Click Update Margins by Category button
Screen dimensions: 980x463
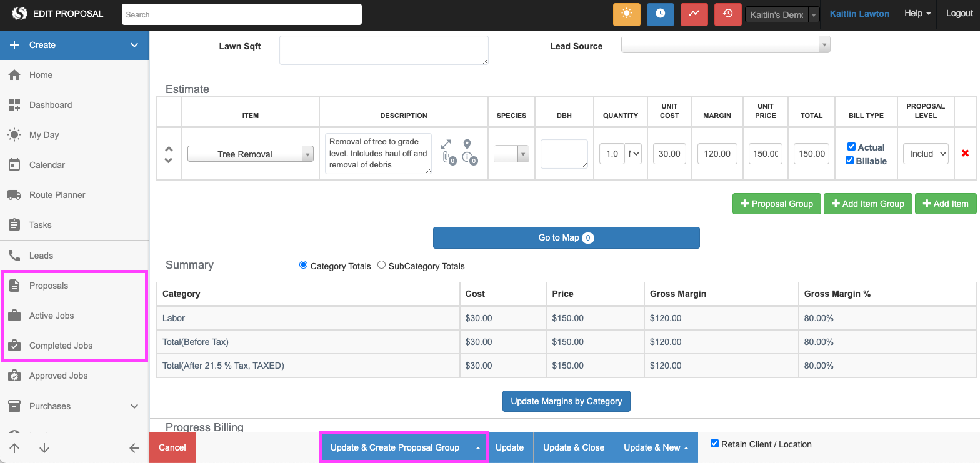(566, 401)
